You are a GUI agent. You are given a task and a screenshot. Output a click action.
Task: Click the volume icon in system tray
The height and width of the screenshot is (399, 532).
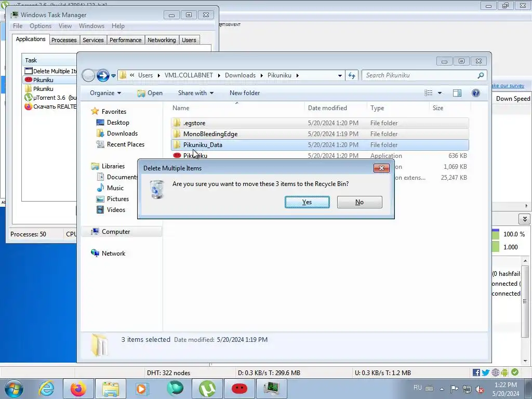[480, 390]
